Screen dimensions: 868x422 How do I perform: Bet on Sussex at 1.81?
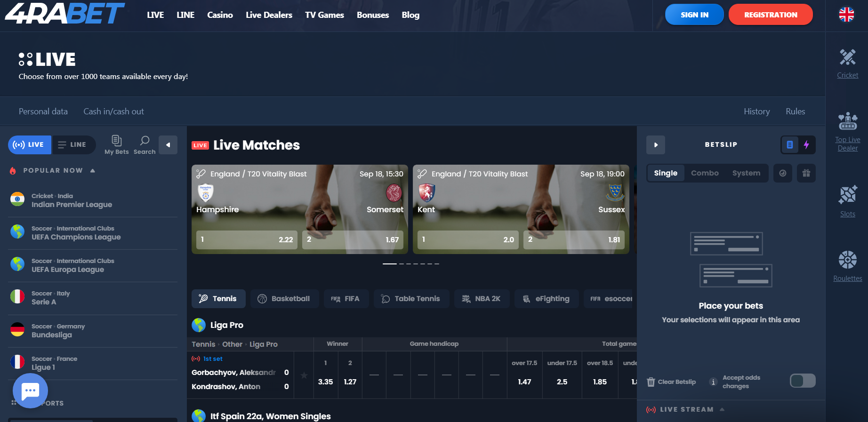(x=574, y=239)
